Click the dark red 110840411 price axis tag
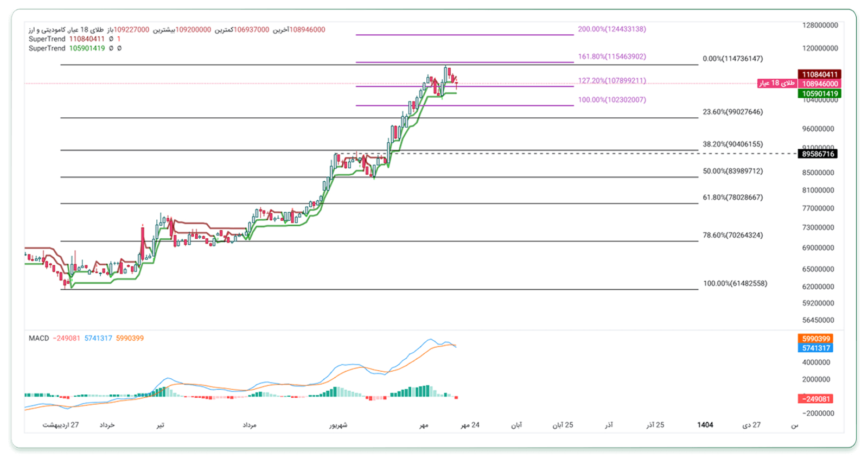Screen dimensions: 868x458 point(820,74)
